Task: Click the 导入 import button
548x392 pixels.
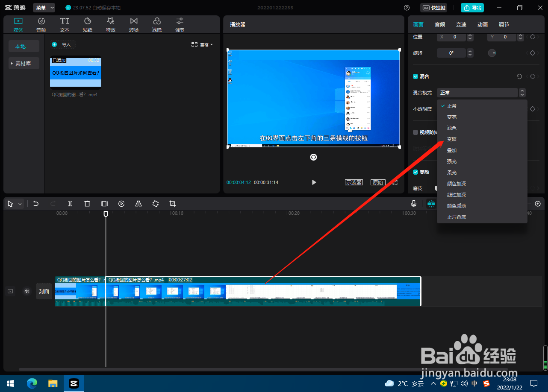Action: (x=62, y=44)
